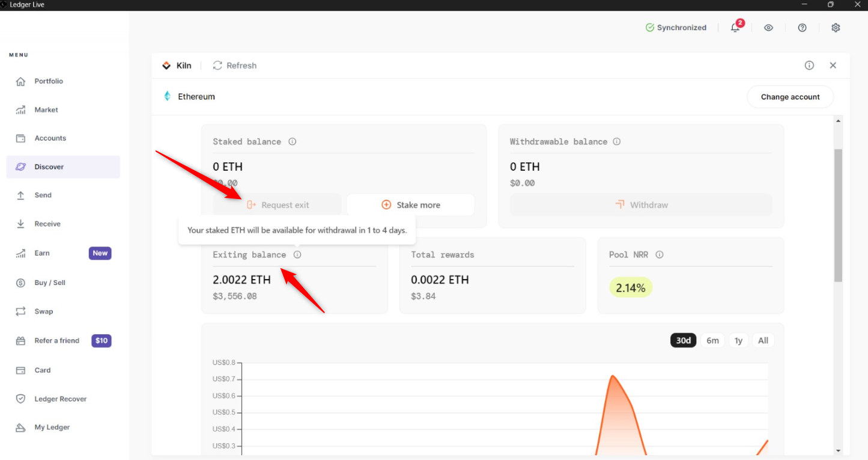Click the 2.14% Pool NRR badge

point(631,288)
